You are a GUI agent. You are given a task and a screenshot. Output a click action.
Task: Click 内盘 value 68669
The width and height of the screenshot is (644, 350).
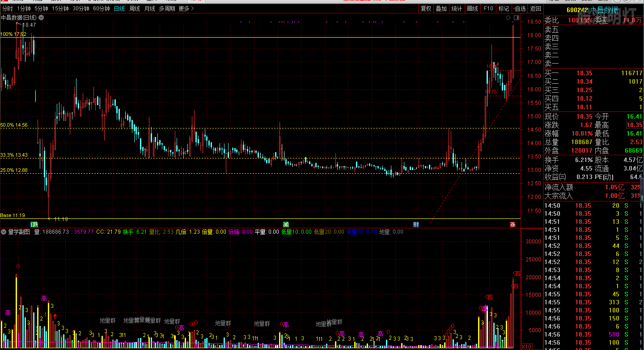[633, 150]
